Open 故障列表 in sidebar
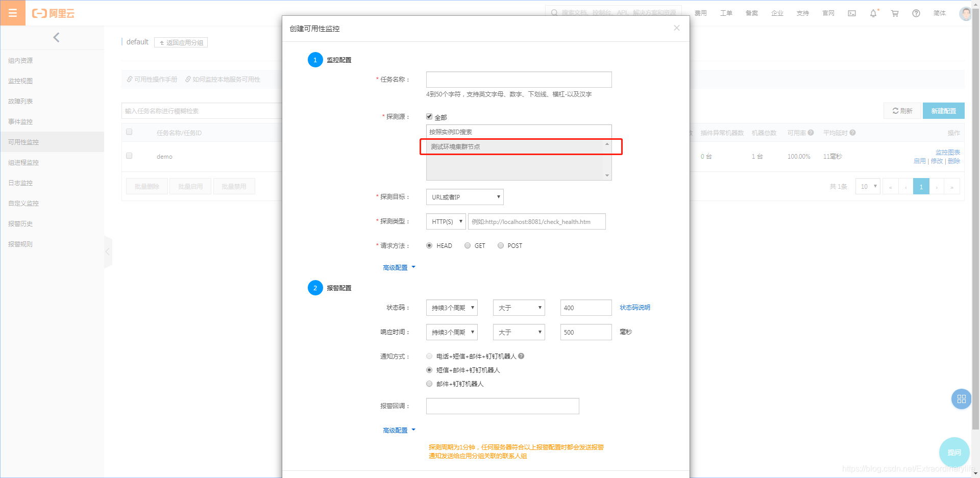Image resolution: width=980 pixels, height=478 pixels. [x=20, y=101]
